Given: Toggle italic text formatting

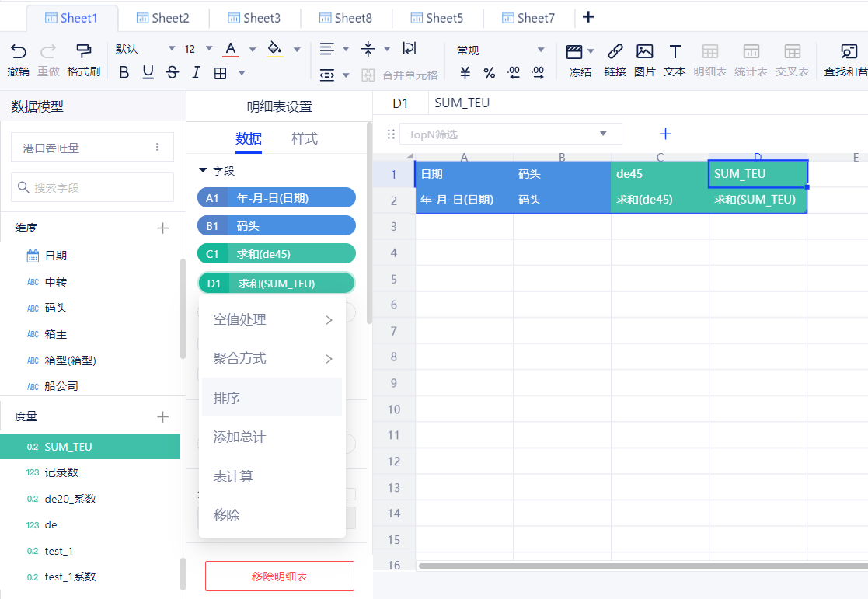Looking at the screenshot, I should point(196,72).
